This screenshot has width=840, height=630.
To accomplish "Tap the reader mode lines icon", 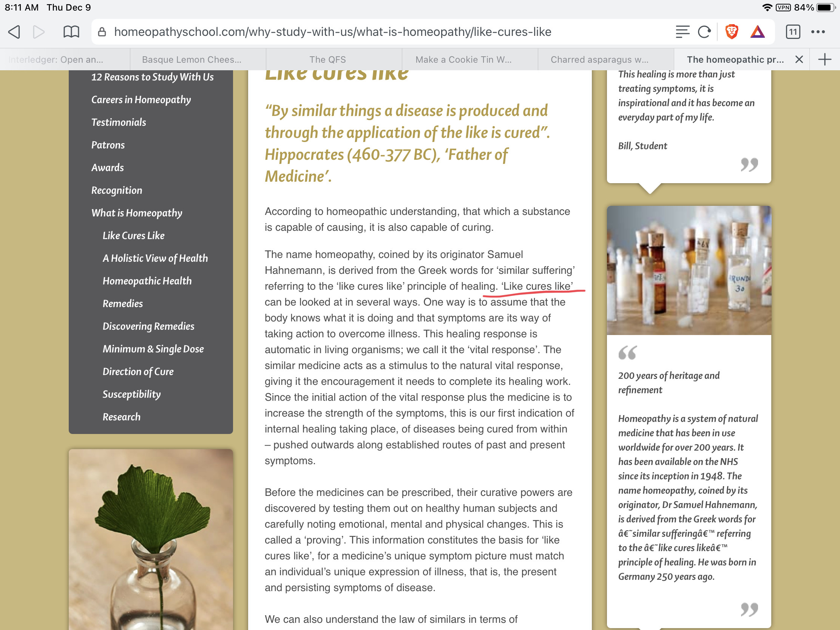I will (x=682, y=32).
